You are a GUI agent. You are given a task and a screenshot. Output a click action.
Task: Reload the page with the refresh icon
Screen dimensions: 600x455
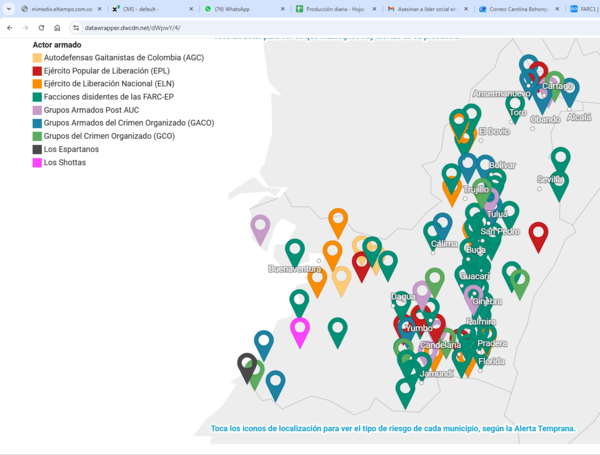42,28
